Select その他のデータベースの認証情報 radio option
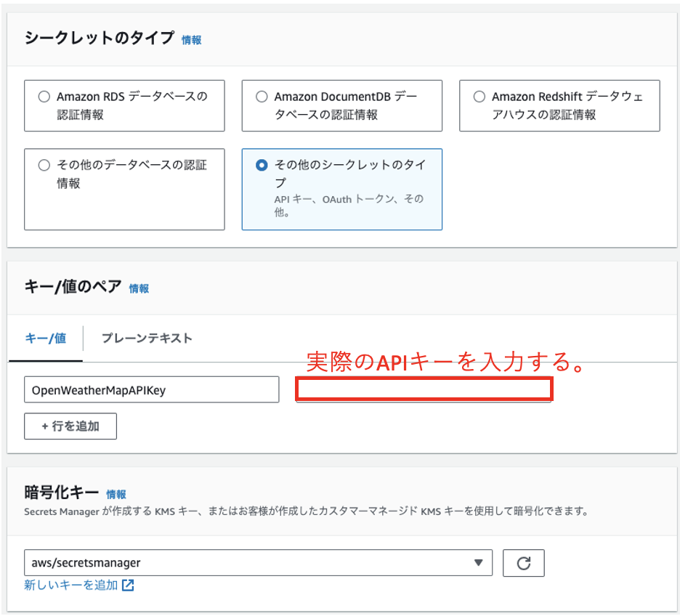The width and height of the screenshot is (680, 616). (44, 166)
